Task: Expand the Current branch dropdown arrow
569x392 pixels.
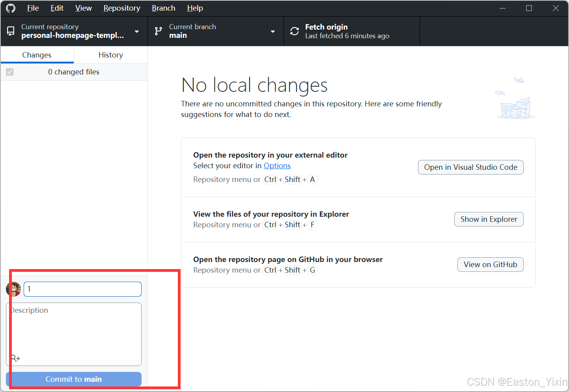Action: (x=273, y=32)
